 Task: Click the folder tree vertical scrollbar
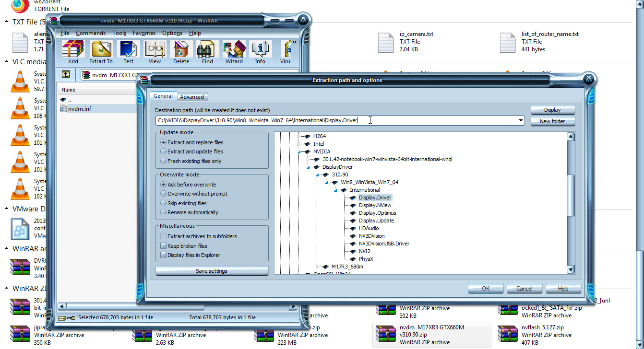point(571,203)
